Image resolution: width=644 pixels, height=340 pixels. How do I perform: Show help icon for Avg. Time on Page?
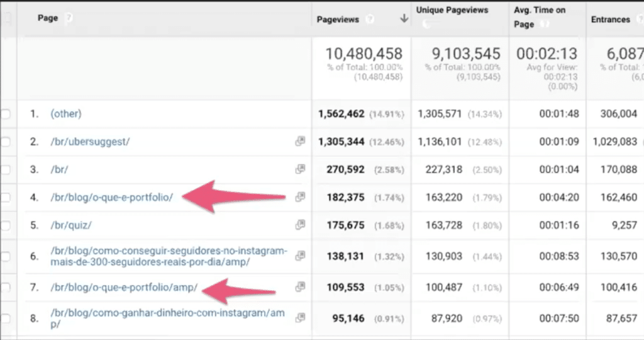click(544, 24)
